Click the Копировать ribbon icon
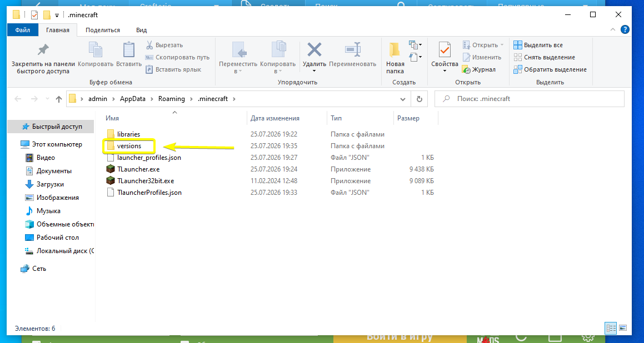 pyautogui.click(x=95, y=51)
